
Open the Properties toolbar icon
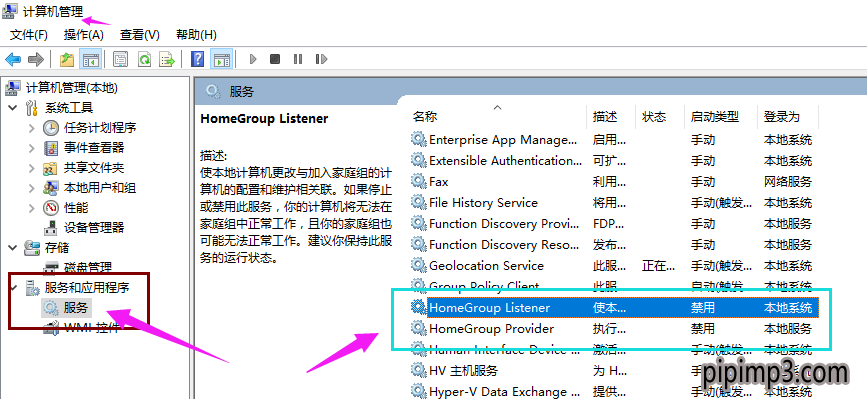pos(120,59)
